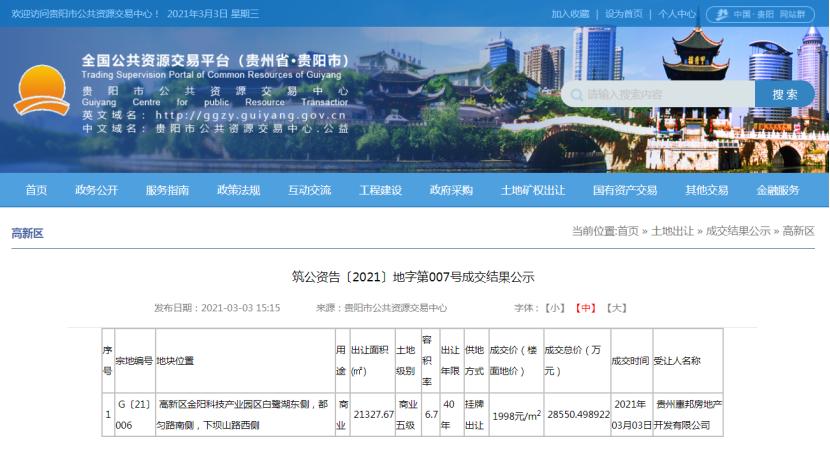This screenshot has width=830, height=452.
Task: Click 首页 in the breadcrumb
Action: pos(628,231)
